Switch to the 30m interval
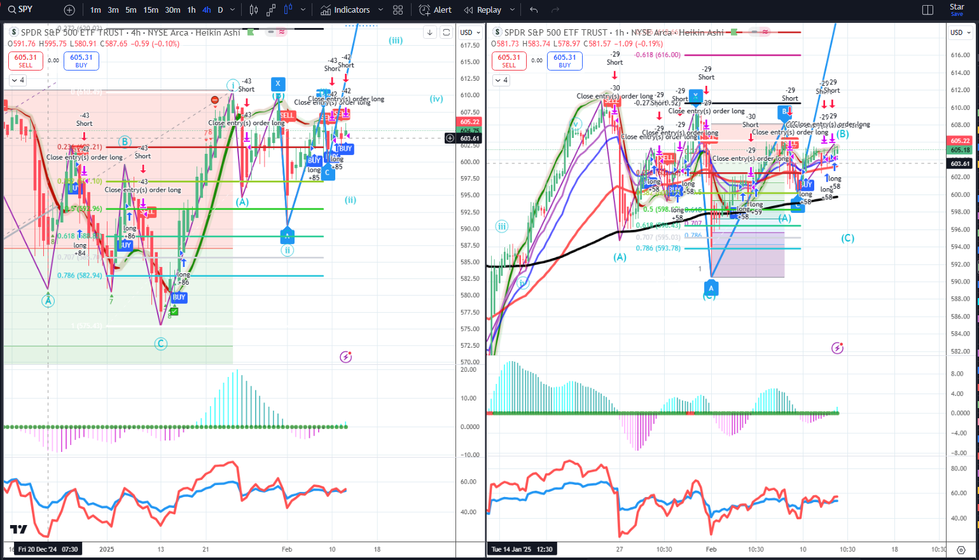Viewport: 979px width, 560px height. pyautogui.click(x=172, y=10)
